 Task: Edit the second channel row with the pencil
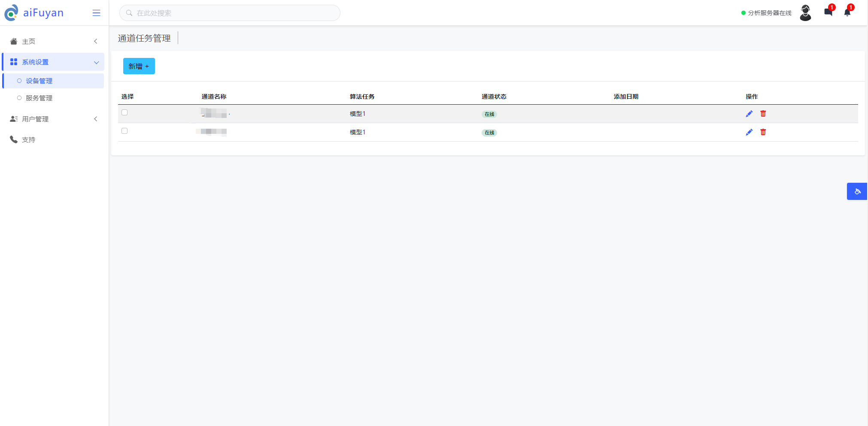pyautogui.click(x=749, y=132)
